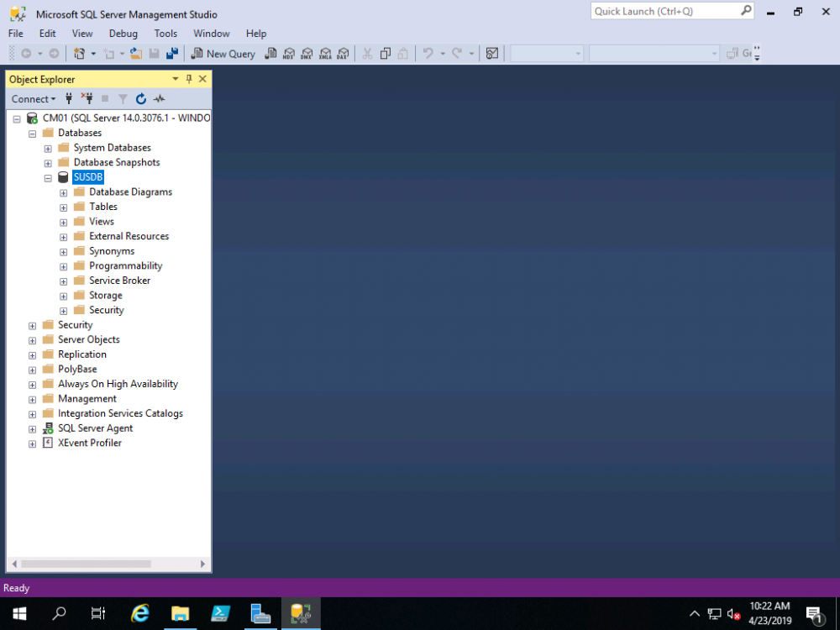
Task: Click the XEvent Profiler icon
Action: pos(48,443)
